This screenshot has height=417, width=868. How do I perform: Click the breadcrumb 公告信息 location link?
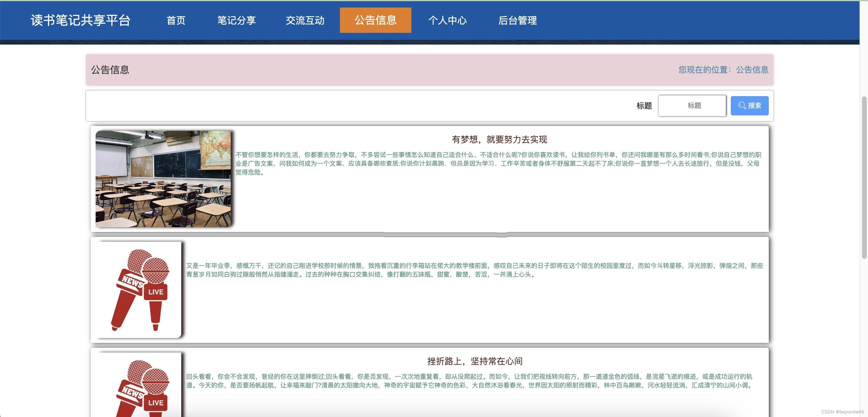pos(752,70)
